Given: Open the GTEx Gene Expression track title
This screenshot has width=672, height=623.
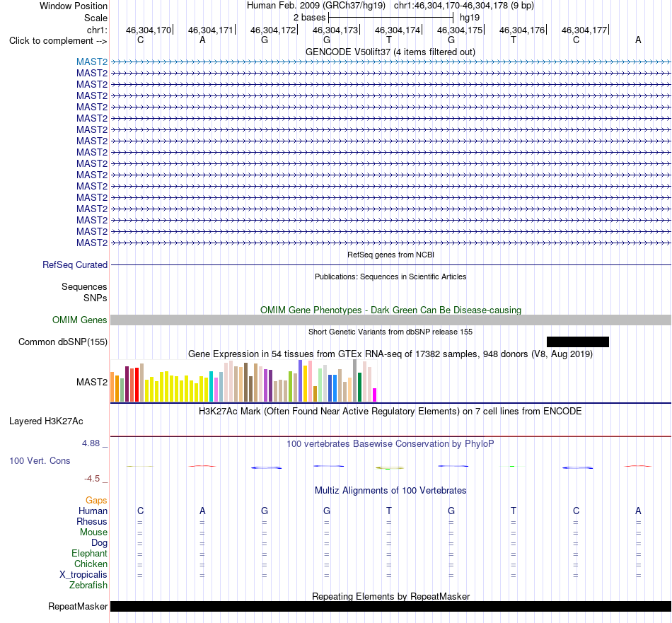Looking at the screenshot, I should coord(390,354).
